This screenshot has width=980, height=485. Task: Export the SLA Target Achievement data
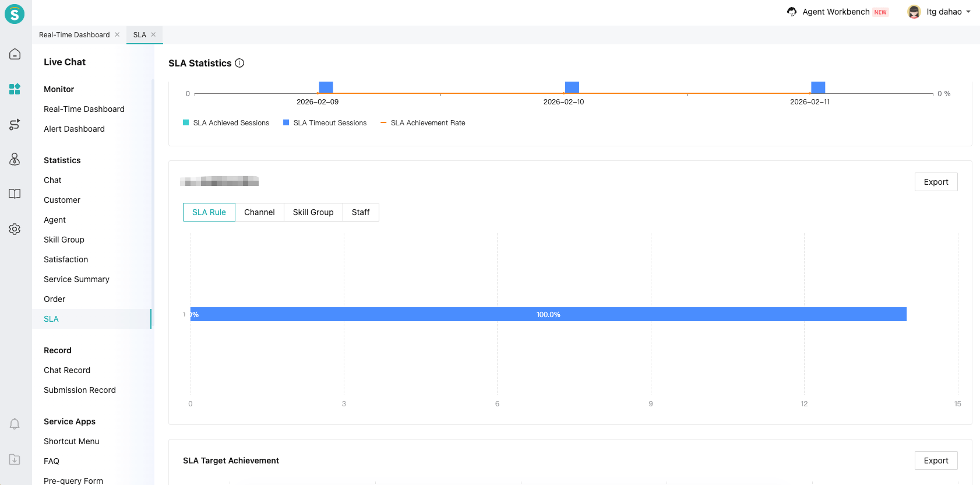(936, 461)
